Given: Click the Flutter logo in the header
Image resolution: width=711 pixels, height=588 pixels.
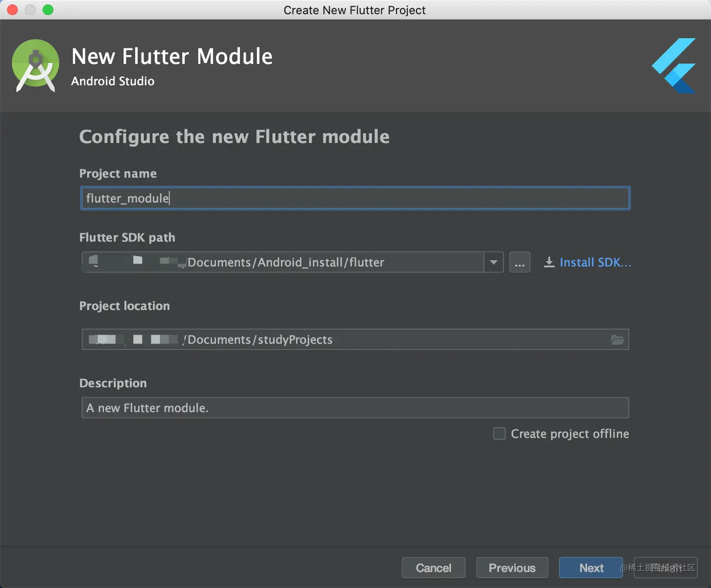Looking at the screenshot, I should point(674,65).
